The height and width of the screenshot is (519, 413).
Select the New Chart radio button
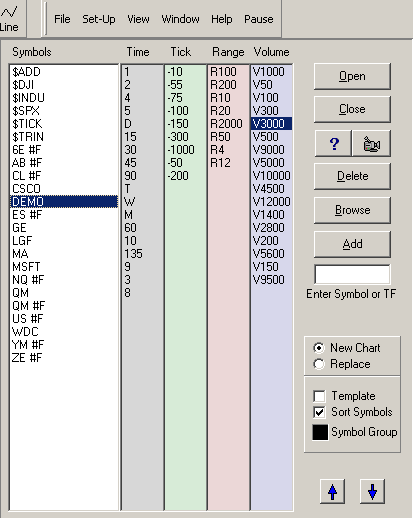pos(319,348)
